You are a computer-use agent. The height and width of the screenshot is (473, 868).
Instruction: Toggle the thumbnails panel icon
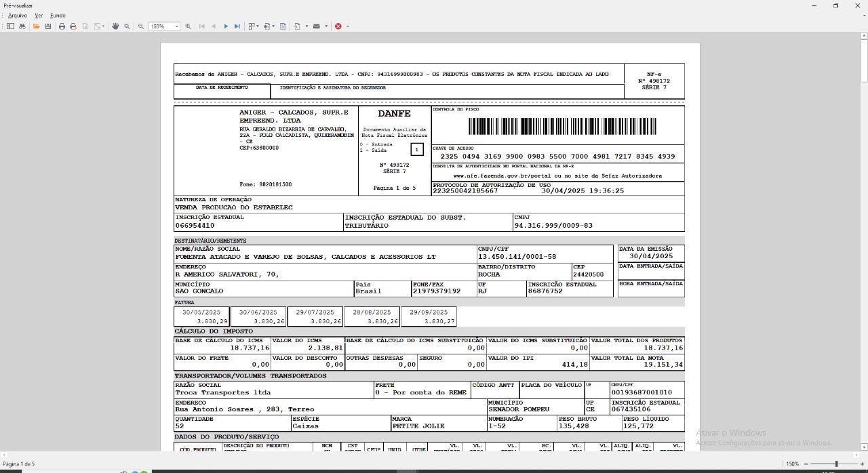point(10,26)
